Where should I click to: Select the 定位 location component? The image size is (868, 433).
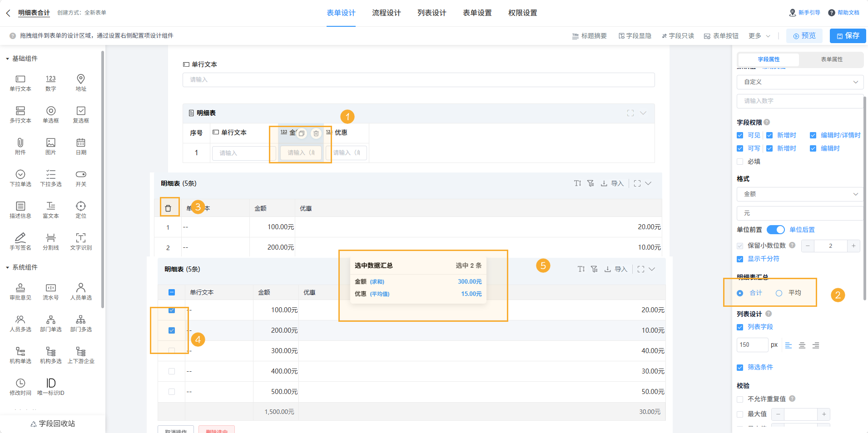tap(81, 210)
